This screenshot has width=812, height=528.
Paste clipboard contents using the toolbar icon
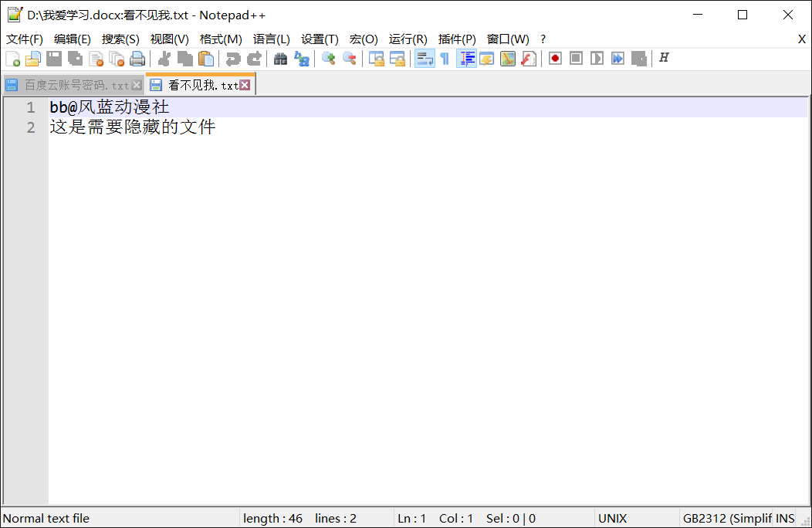[x=206, y=59]
